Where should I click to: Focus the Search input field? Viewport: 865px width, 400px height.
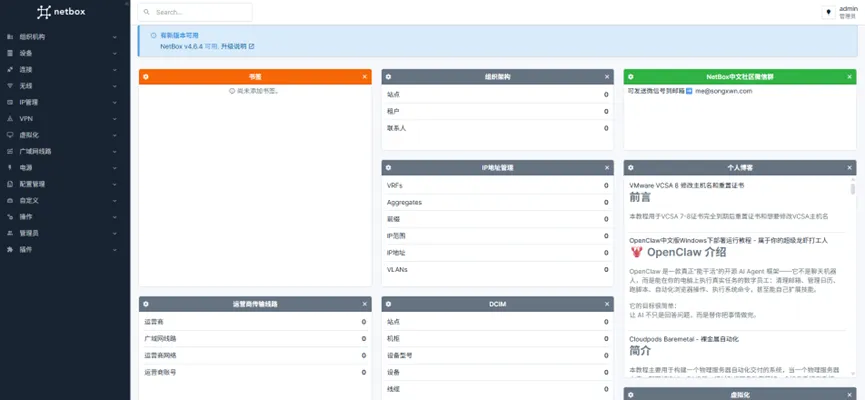point(195,12)
